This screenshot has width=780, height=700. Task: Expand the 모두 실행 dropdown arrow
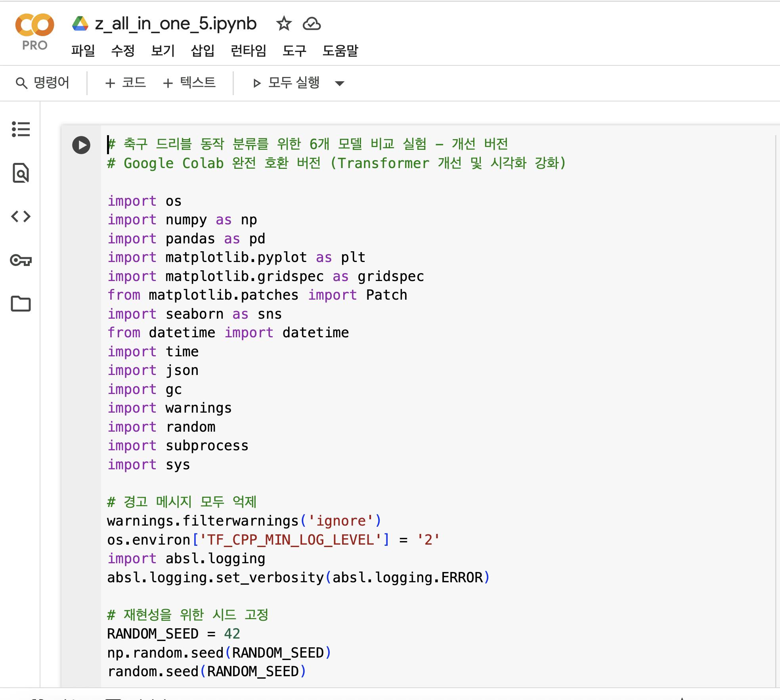coord(339,83)
